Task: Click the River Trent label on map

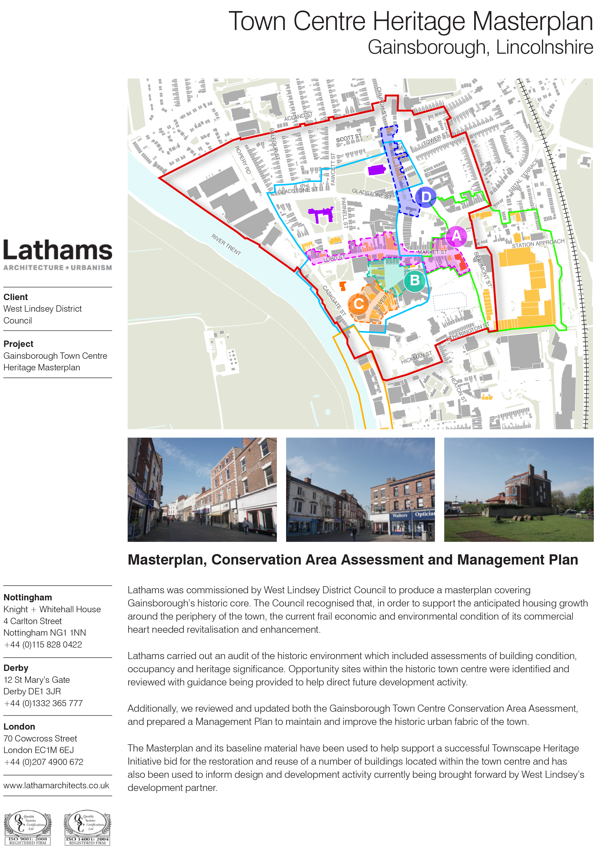Action: [x=226, y=245]
